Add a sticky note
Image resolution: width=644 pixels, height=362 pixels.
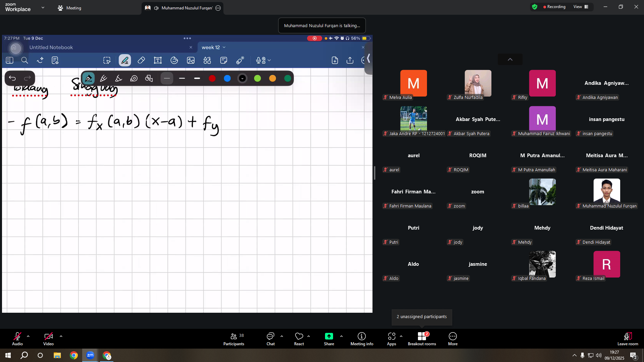224,60
